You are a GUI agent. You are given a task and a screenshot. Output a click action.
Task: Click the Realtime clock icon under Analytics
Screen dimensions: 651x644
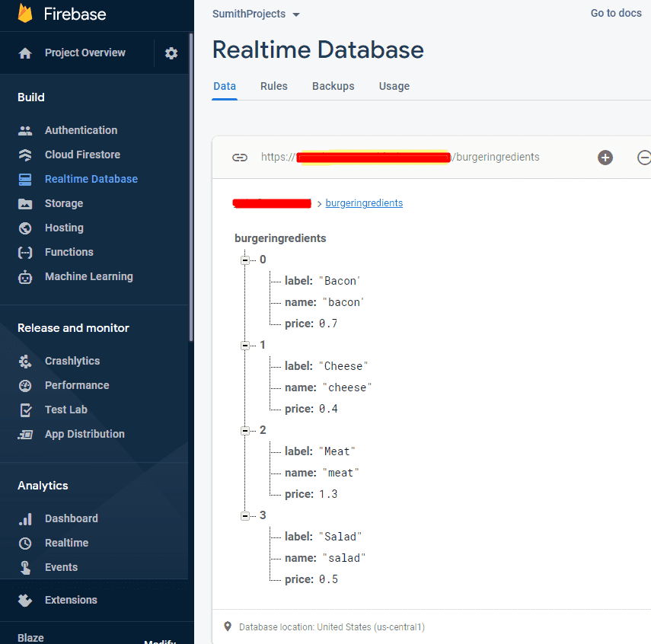coord(25,543)
